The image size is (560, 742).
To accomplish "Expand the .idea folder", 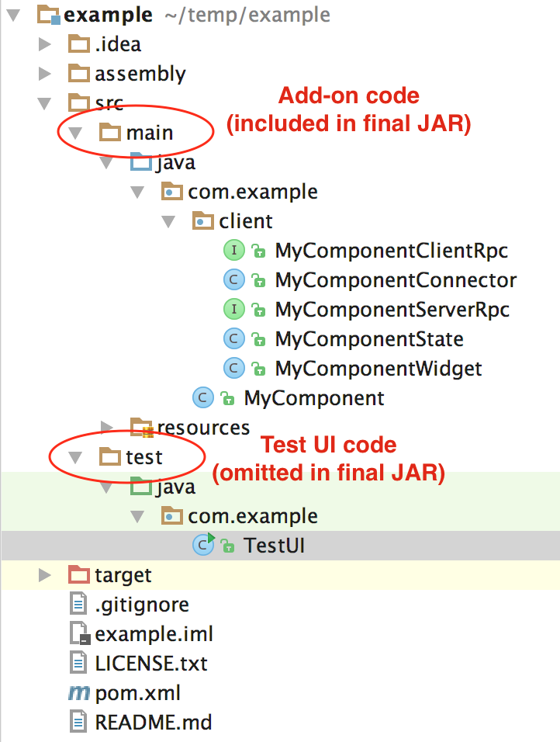I will pyautogui.click(x=45, y=44).
